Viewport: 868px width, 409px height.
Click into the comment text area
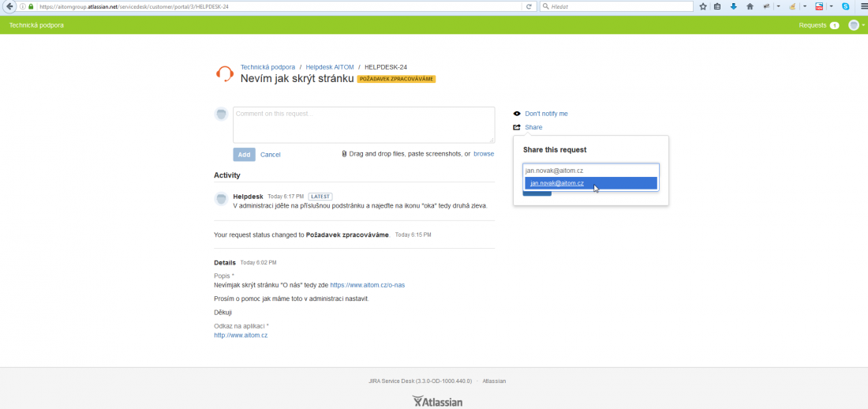[x=363, y=125]
